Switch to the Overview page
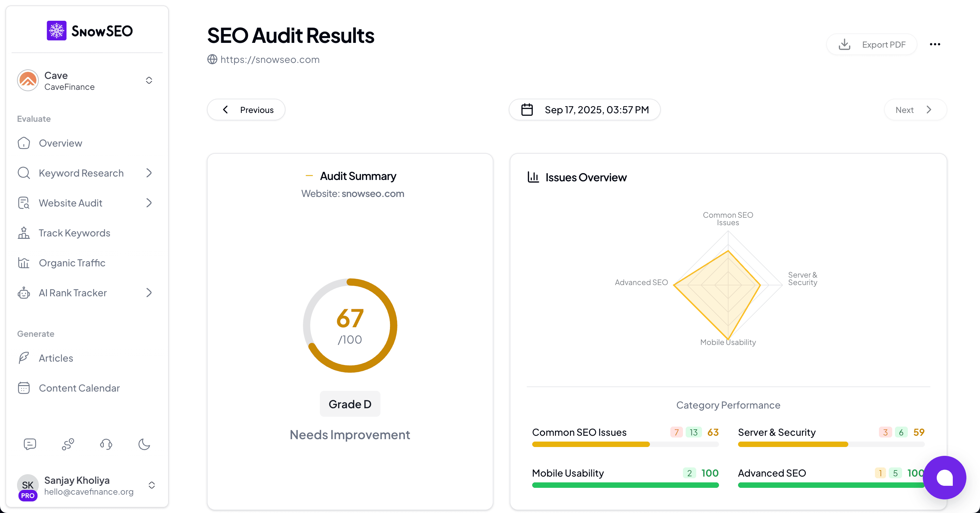This screenshot has width=980, height=513. 60,143
